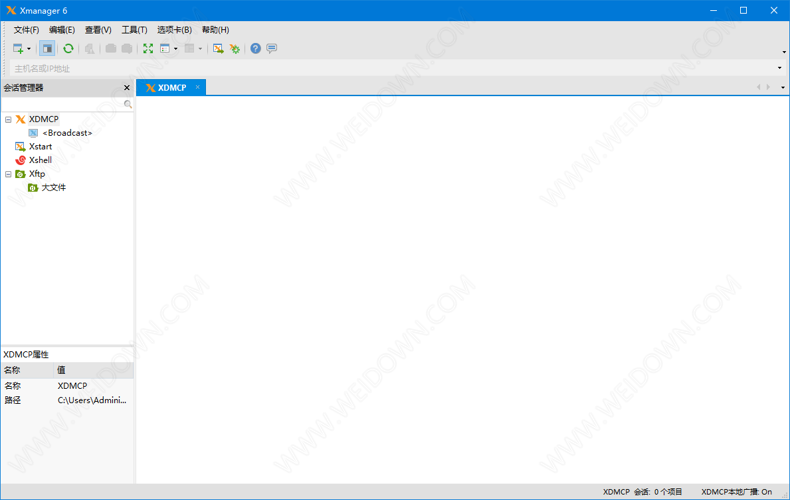The height and width of the screenshot is (500, 790).
Task: Launch Xstart from the toolbar icon
Action: (218, 48)
